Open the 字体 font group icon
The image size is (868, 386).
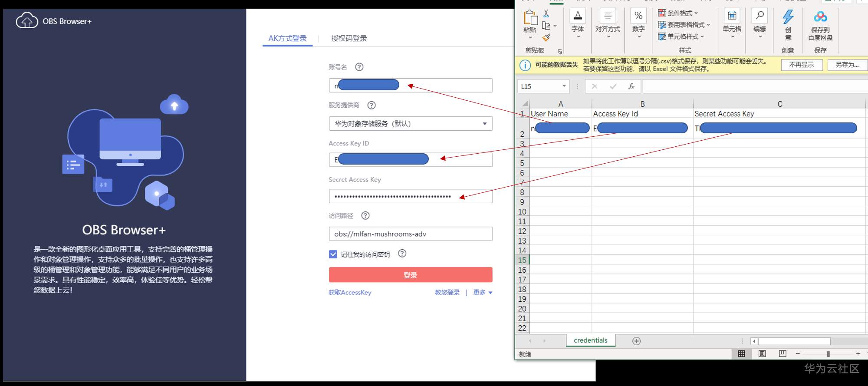578,16
